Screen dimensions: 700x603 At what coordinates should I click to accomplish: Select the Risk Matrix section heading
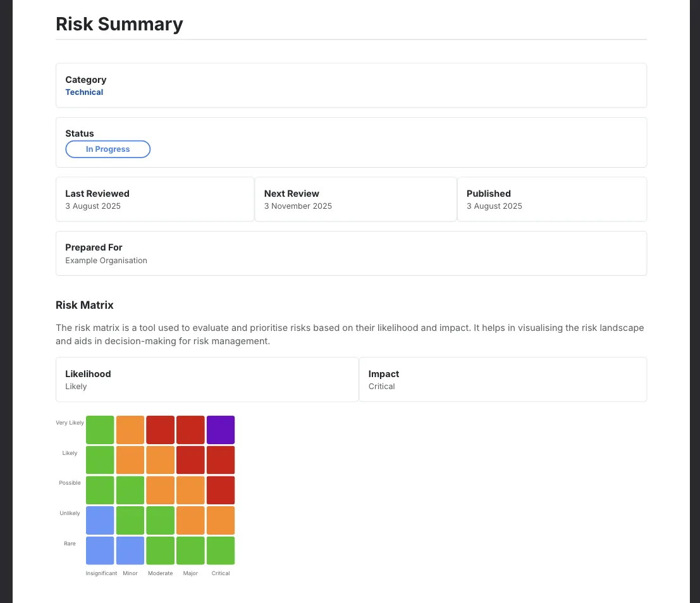pos(84,305)
